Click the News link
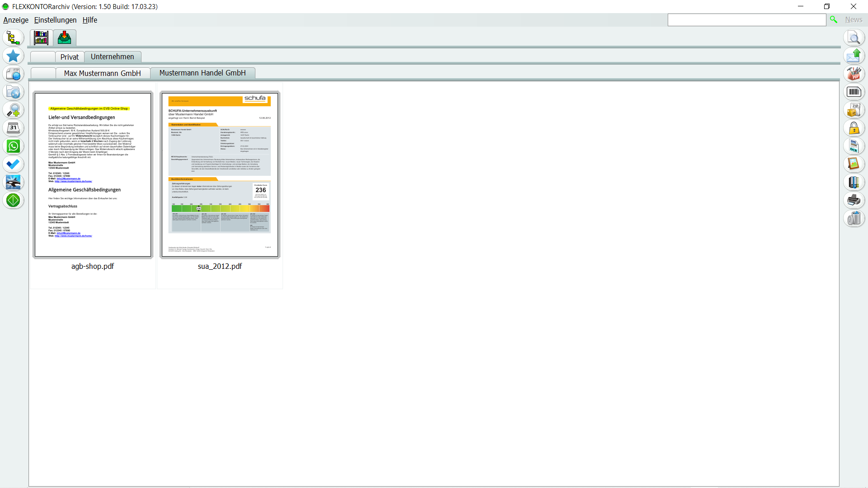 (854, 20)
